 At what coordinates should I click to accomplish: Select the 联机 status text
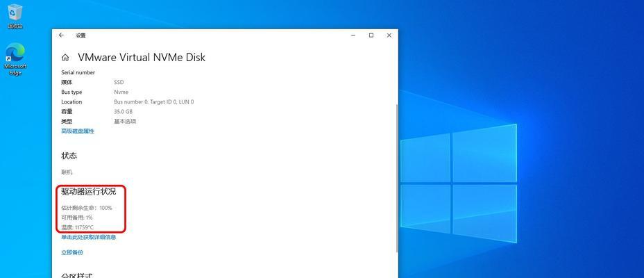[67, 172]
